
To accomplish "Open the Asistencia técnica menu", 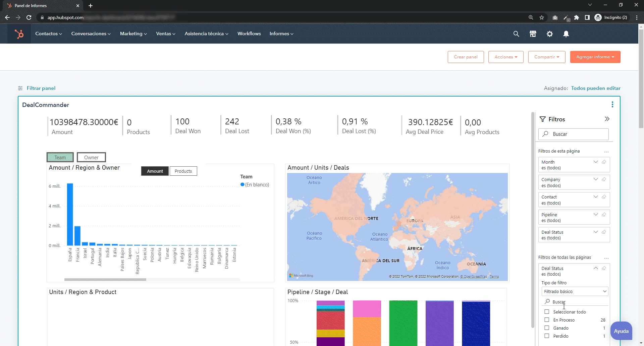I will pyautogui.click(x=206, y=34).
